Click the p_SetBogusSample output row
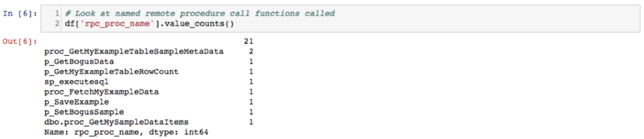Screen dimensions: 644x139 [149, 112]
